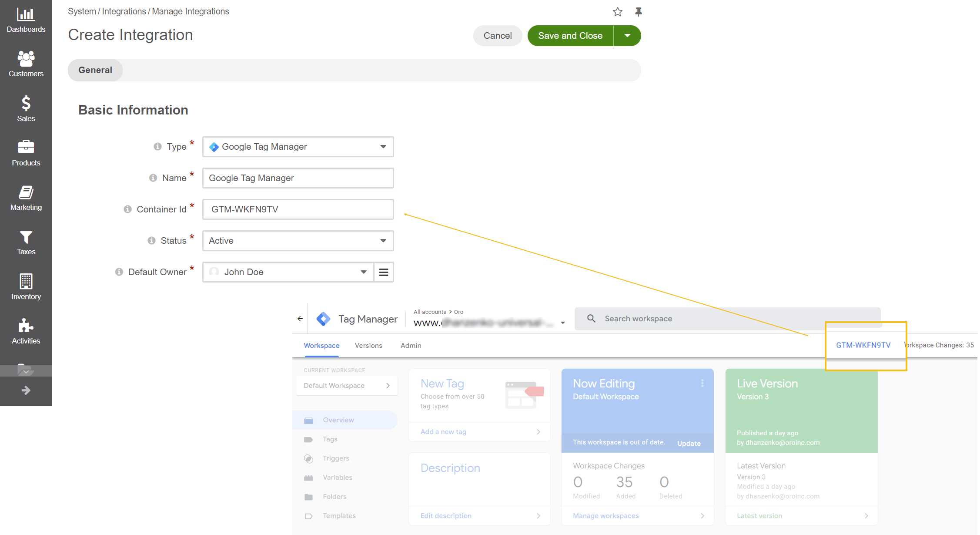Click the Cancel button
Screen dimensions: 980x535
pyautogui.click(x=498, y=36)
